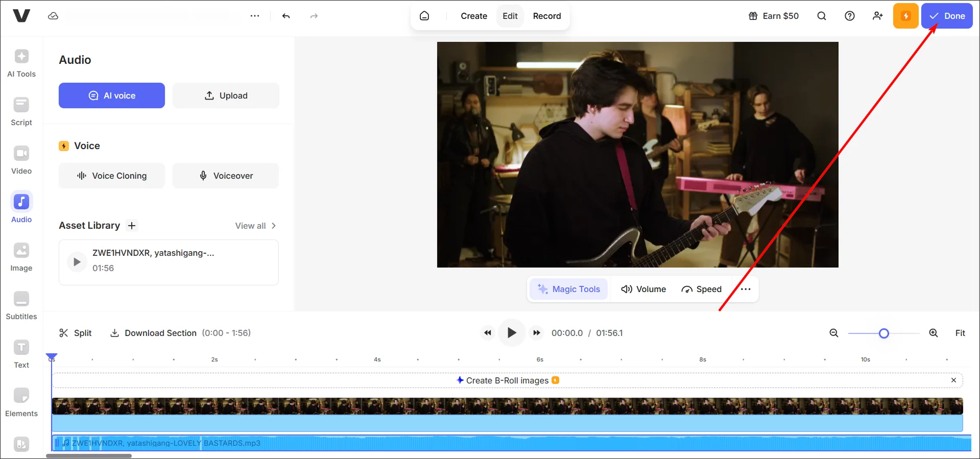Open the AI Tools sidebar panel

[x=21, y=63]
